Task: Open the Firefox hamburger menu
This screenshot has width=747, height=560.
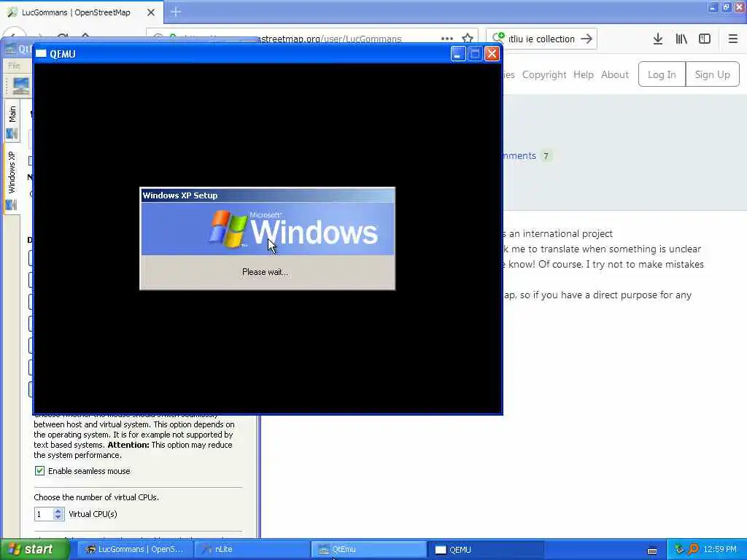Action: [x=732, y=39]
